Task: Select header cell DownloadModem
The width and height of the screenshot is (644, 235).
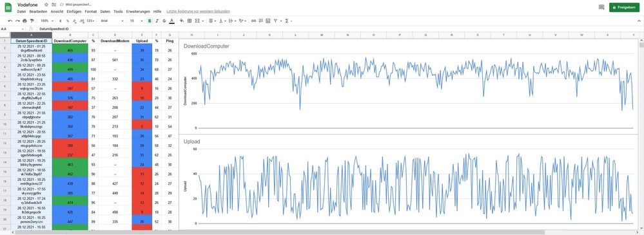Action: click(x=115, y=41)
